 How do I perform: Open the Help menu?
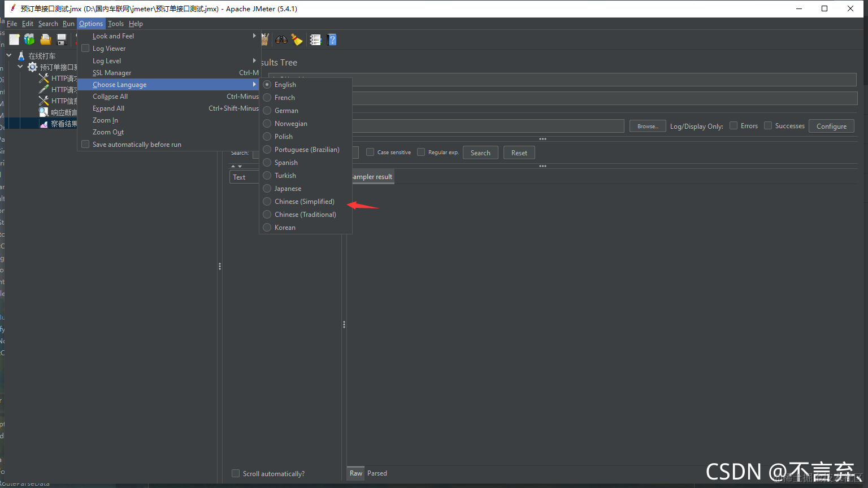pos(136,24)
